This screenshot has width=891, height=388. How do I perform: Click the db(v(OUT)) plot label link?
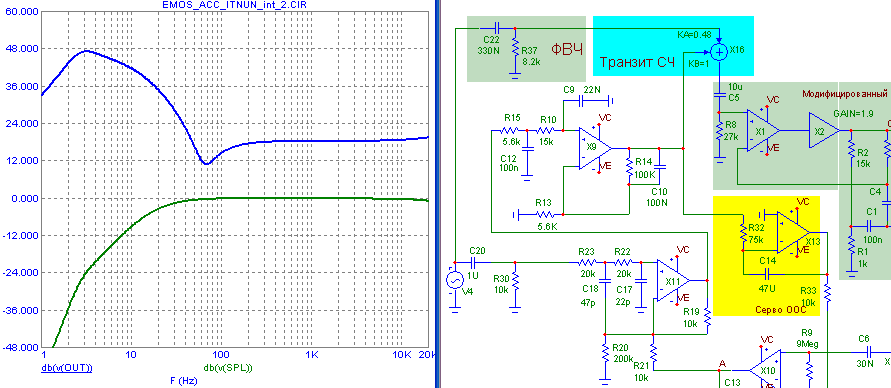pos(66,368)
